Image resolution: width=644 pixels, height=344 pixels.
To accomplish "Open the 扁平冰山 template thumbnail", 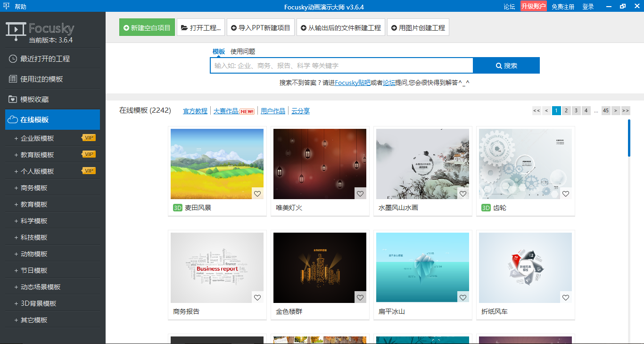I will point(422,268).
